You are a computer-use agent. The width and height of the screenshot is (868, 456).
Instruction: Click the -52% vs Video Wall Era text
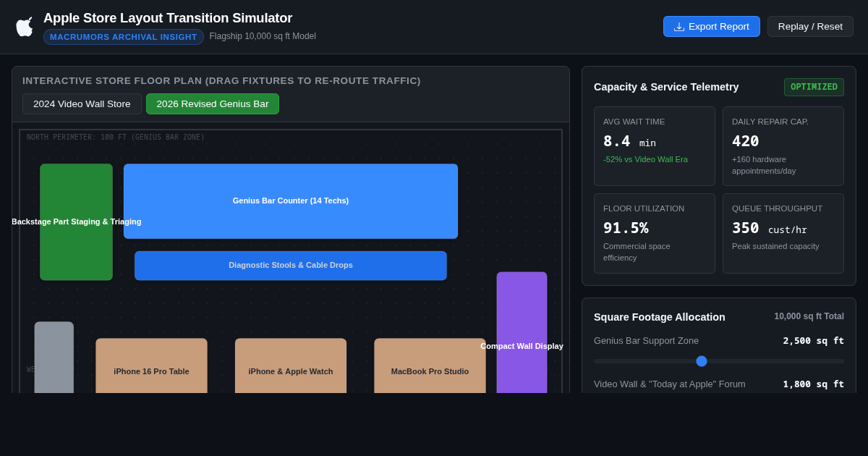[x=645, y=159]
